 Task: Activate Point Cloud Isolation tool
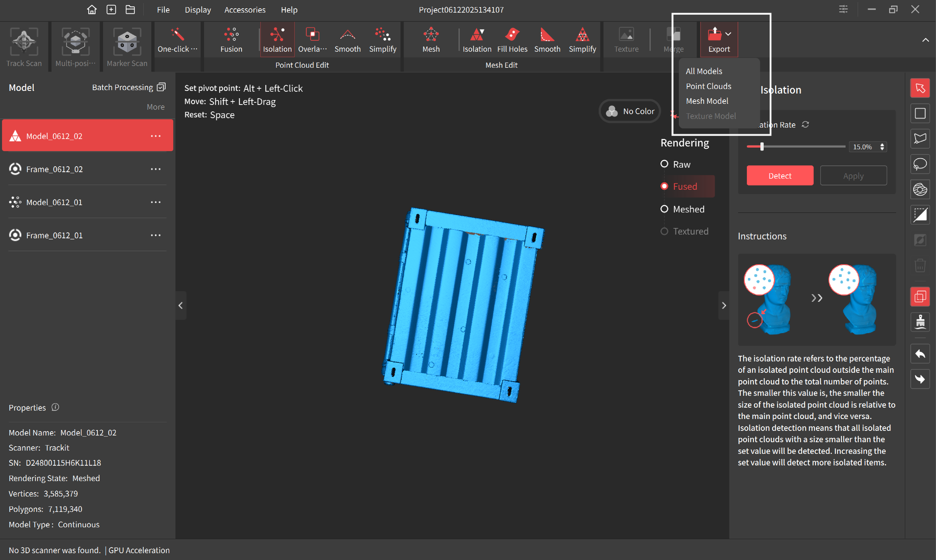(x=277, y=40)
